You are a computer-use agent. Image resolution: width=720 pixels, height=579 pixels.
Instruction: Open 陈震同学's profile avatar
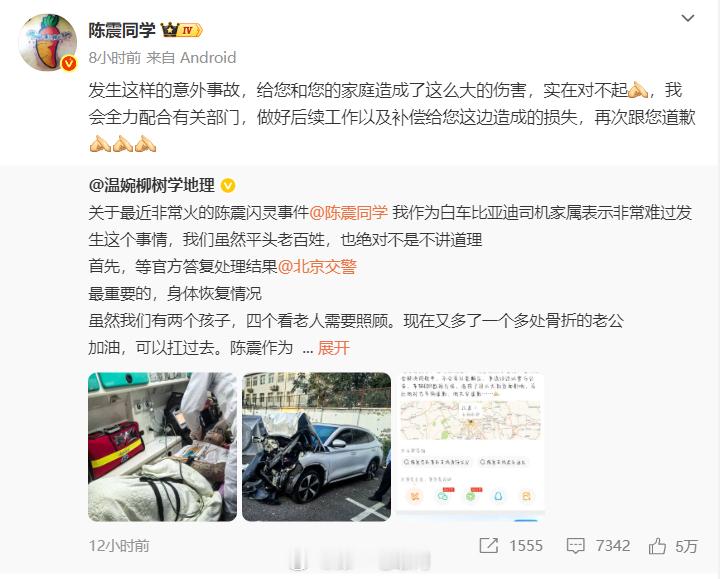coord(47,42)
